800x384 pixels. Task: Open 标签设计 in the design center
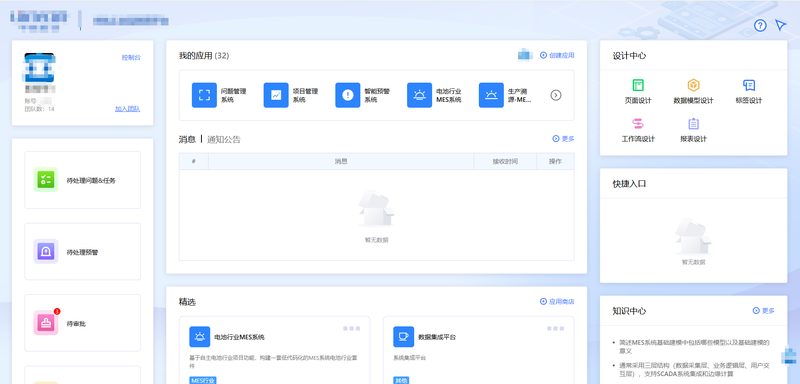749,91
